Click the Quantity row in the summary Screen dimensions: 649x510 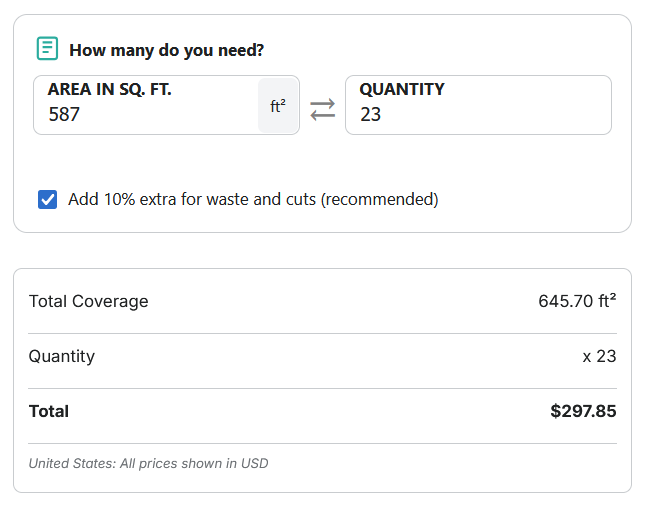click(322, 356)
